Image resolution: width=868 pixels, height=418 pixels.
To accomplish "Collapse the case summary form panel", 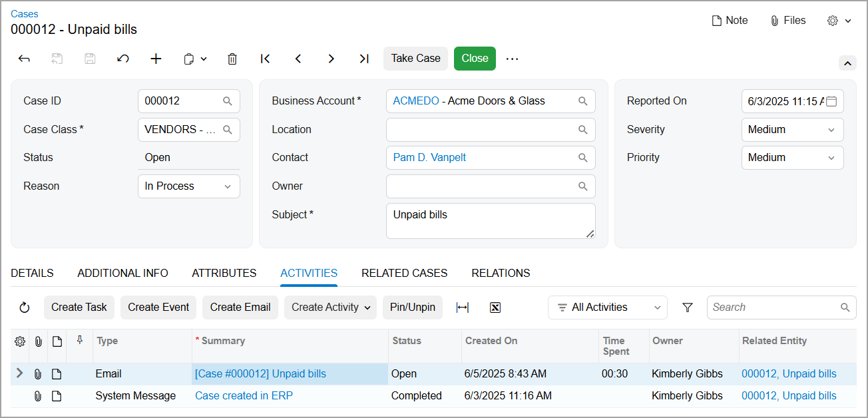I will 847,63.
